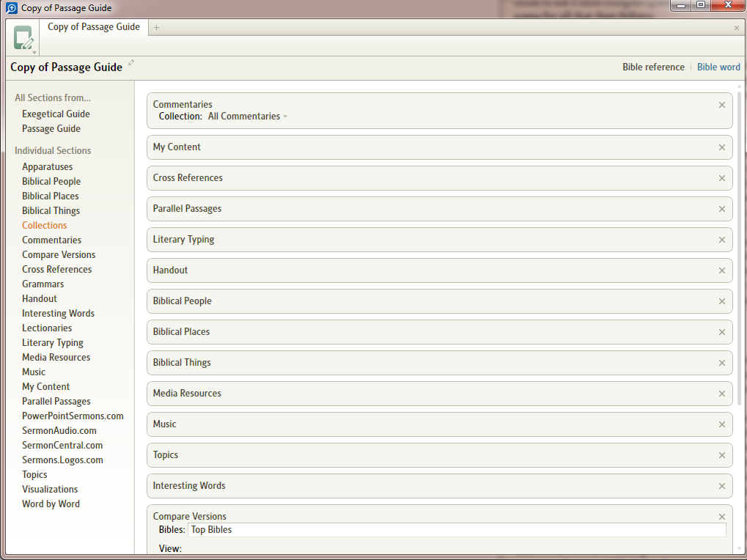Maximize the window

[x=700, y=5]
